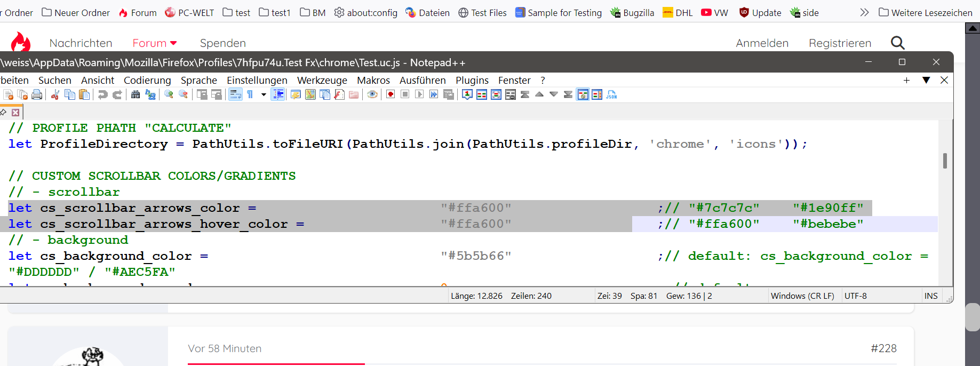Image resolution: width=980 pixels, height=366 pixels.
Task: Click the Stop macro recording icon
Action: (x=405, y=94)
